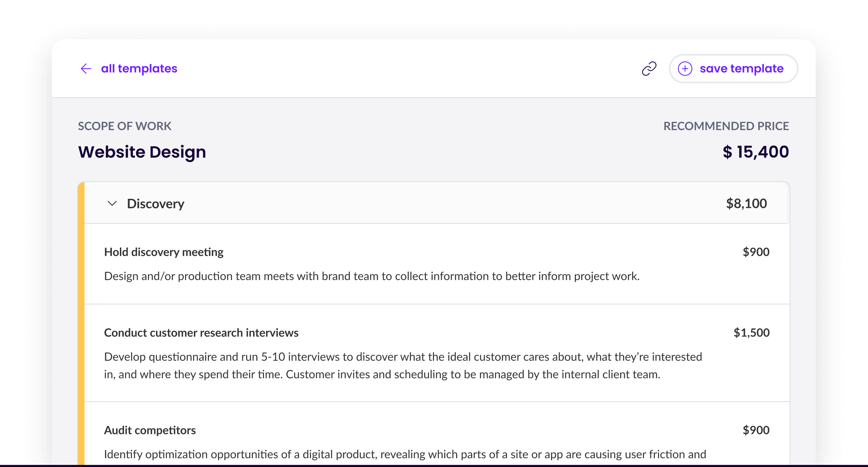
Task: Collapse the Discovery section chevron
Action: pyautogui.click(x=112, y=203)
